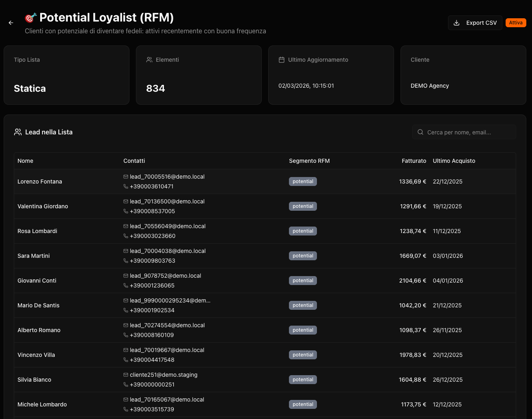Click the phone icon in Sara Martini row
Viewport: 532px width, 419px height.
click(x=126, y=261)
